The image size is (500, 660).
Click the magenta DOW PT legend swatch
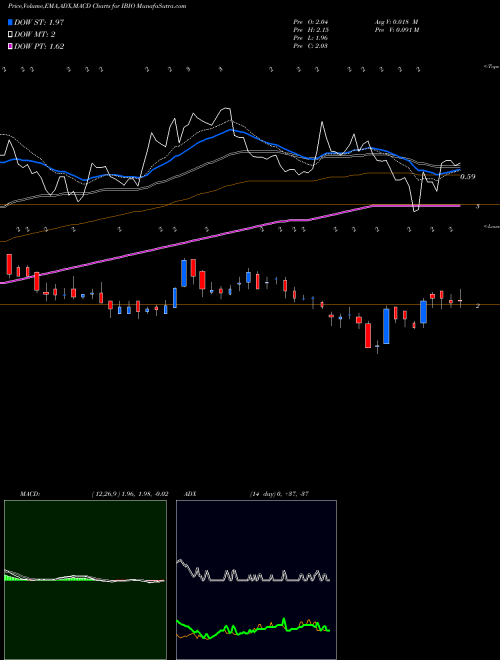pos(10,47)
